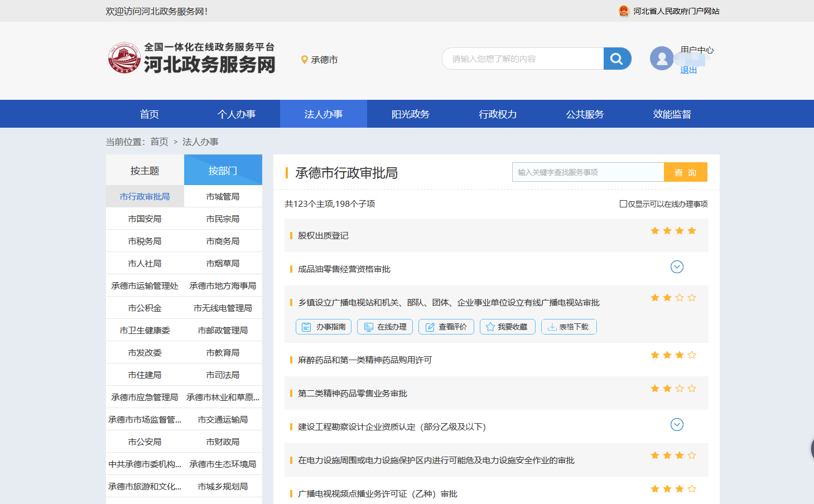Switch to 按主题 tab
This screenshot has height=504, width=814.
145,171
